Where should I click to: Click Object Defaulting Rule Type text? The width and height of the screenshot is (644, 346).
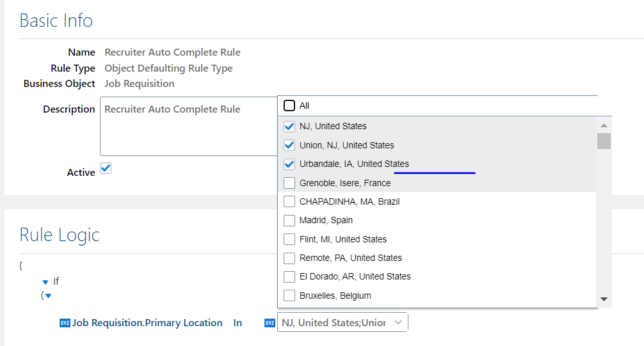[x=168, y=68]
